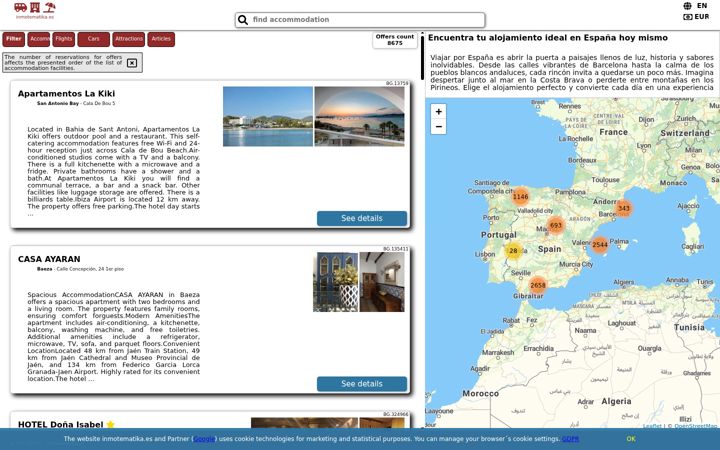Open the CASA AYARAN interior room photo

click(x=382, y=282)
